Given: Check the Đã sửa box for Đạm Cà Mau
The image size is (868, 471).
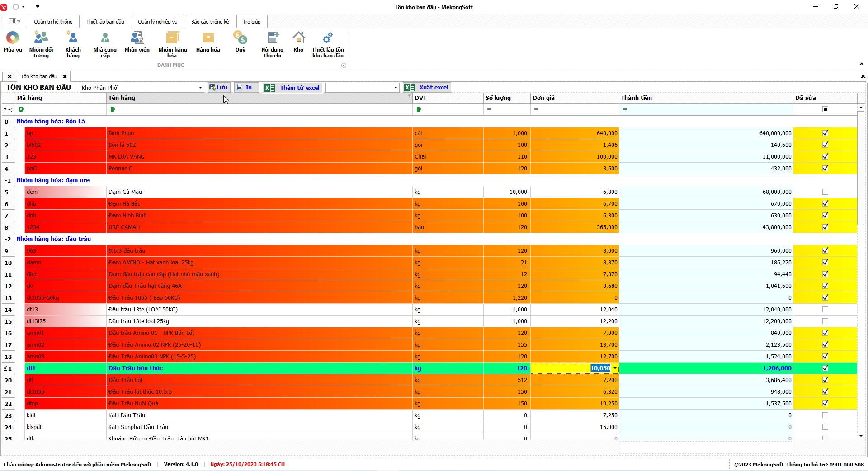Looking at the screenshot, I should pyautogui.click(x=825, y=192).
